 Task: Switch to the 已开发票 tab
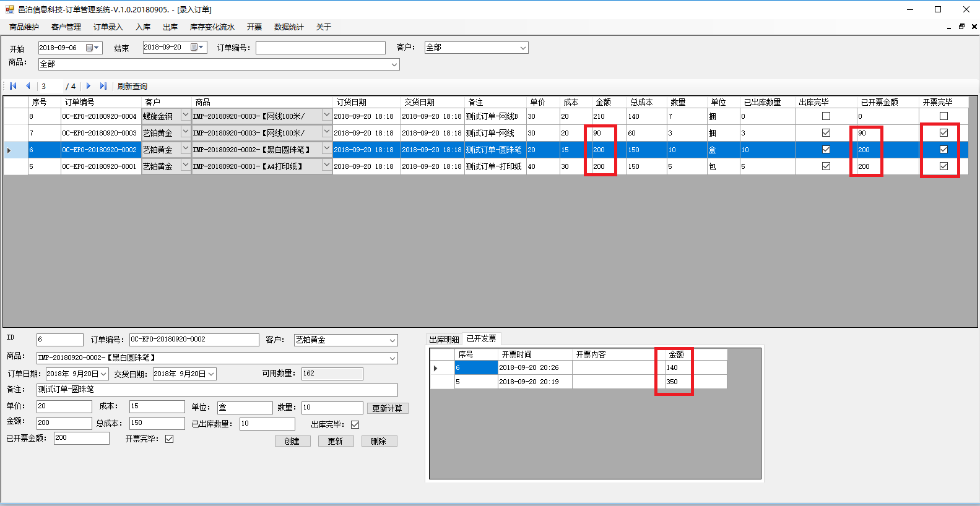pyautogui.click(x=482, y=339)
